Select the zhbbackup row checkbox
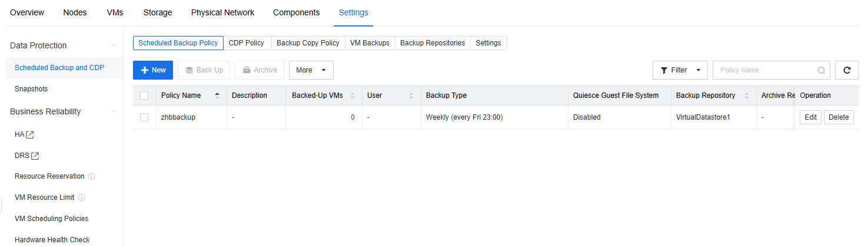 (144, 117)
